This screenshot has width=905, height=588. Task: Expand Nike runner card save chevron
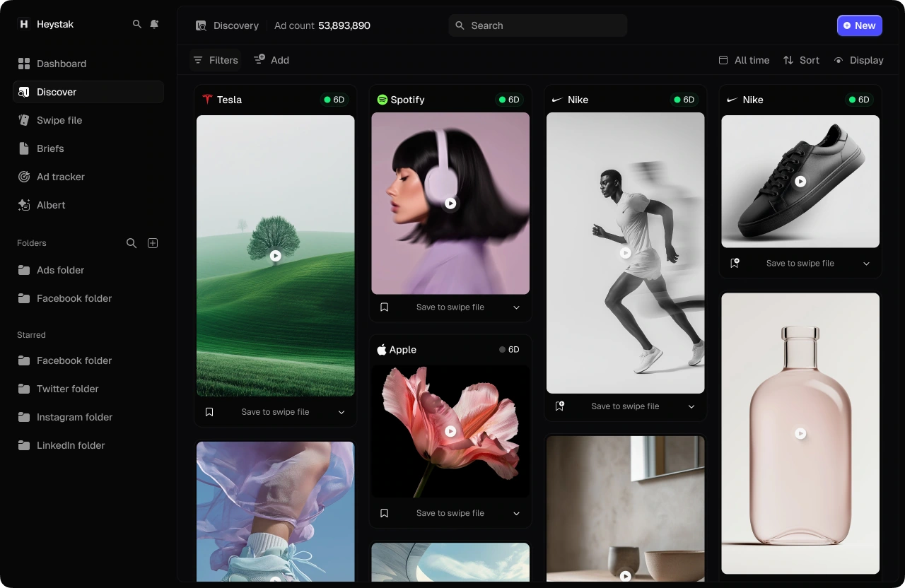click(x=691, y=406)
